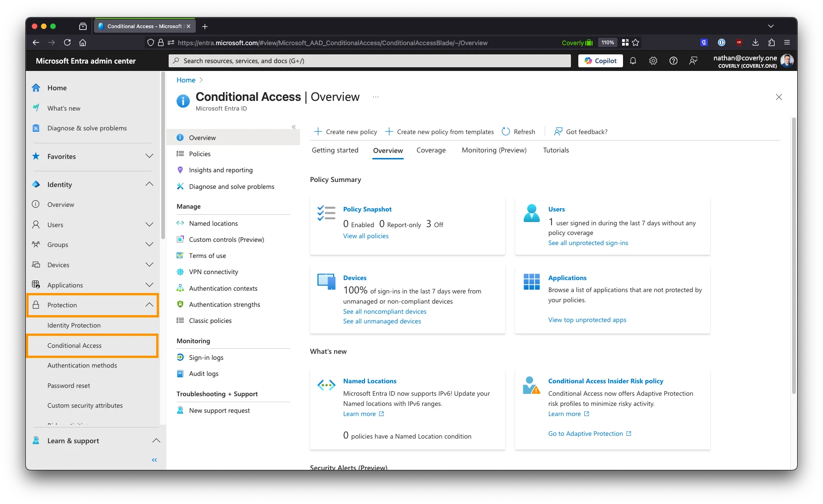Click the help question mark icon
The width and height of the screenshot is (823, 504).
673,60
